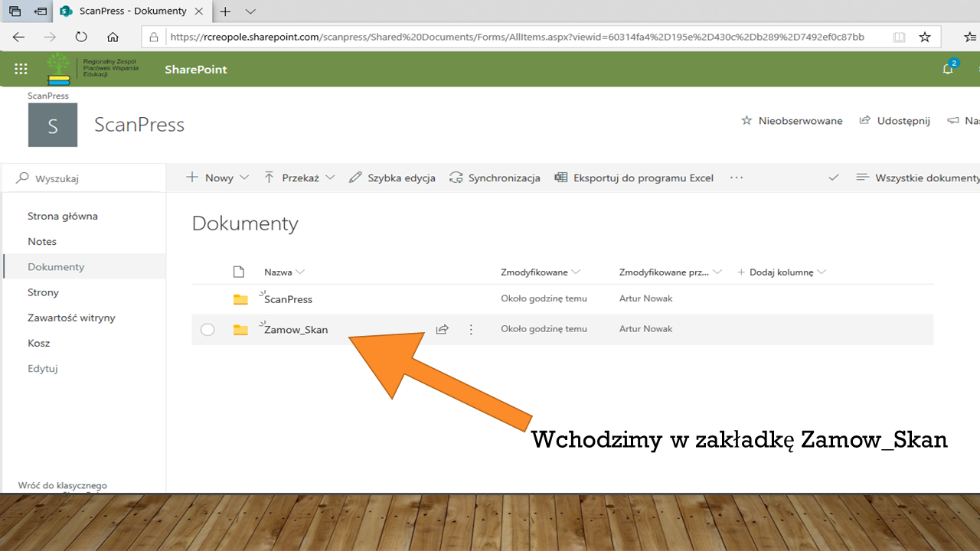Click SharePoint title in header

196,70
